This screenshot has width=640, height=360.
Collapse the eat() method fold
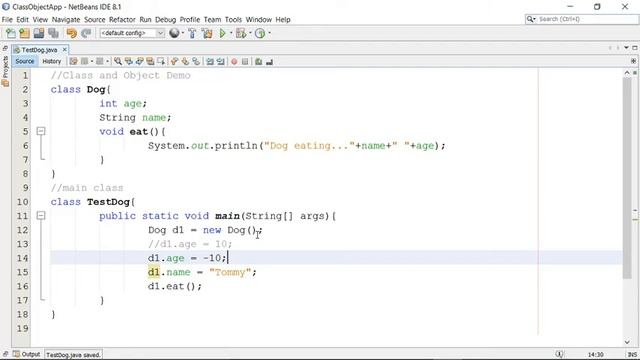pos(41,131)
